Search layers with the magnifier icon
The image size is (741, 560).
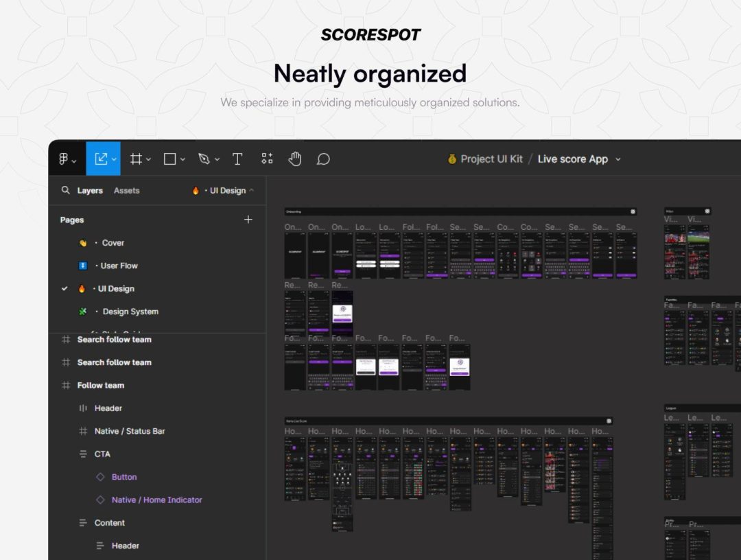[x=65, y=190]
